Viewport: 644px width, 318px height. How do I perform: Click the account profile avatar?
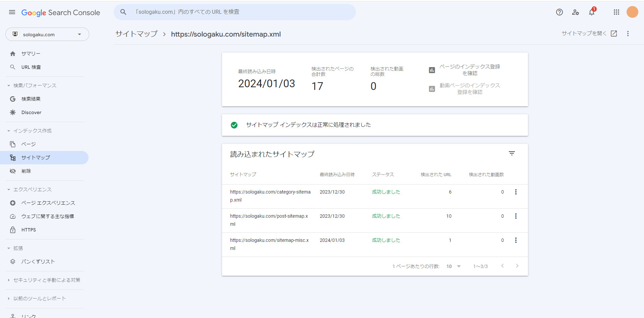coord(632,12)
